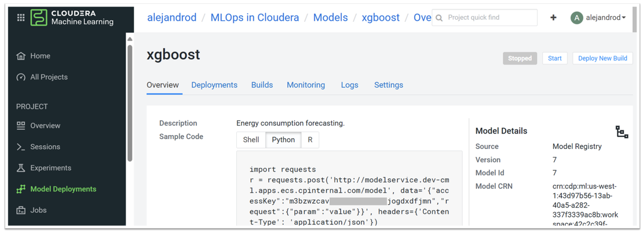The image size is (644, 234).
Task: Click the search magnifier icon
Action: coord(439,18)
